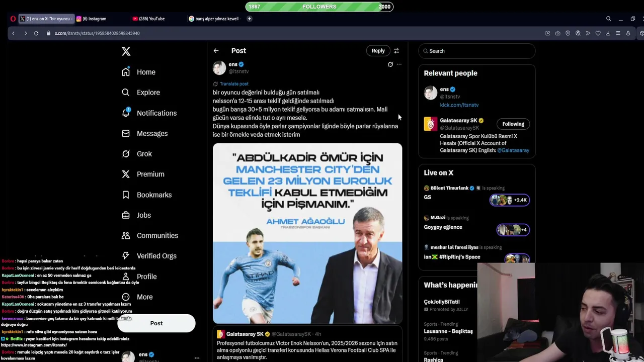Open a new browser tab

[249, 19]
